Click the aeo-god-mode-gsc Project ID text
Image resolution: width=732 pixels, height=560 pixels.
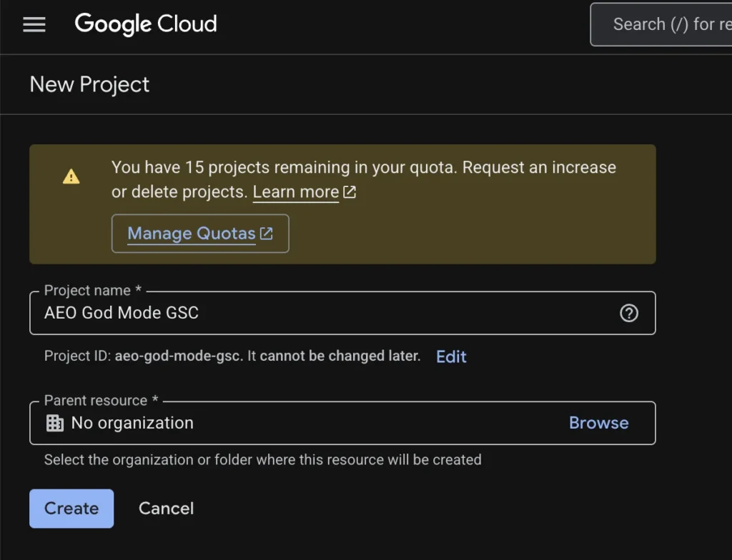point(178,356)
